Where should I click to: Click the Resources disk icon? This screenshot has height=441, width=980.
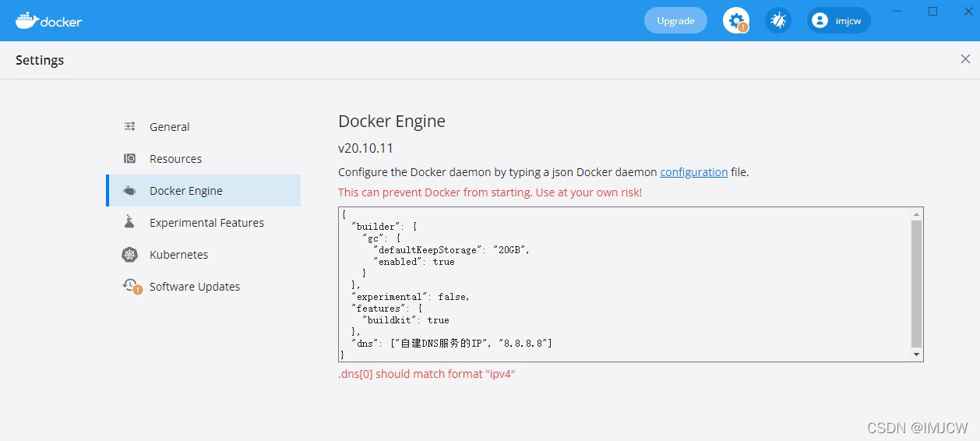(x=130, y=159)
